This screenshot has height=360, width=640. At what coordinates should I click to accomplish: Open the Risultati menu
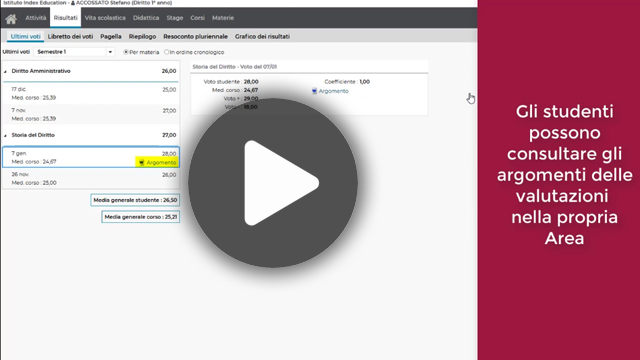[x=65, y=18]
